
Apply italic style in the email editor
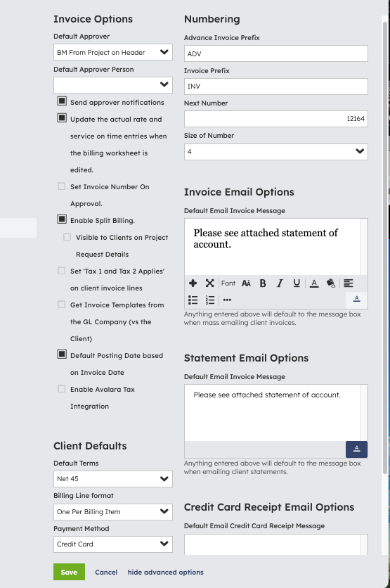point(280,283)
